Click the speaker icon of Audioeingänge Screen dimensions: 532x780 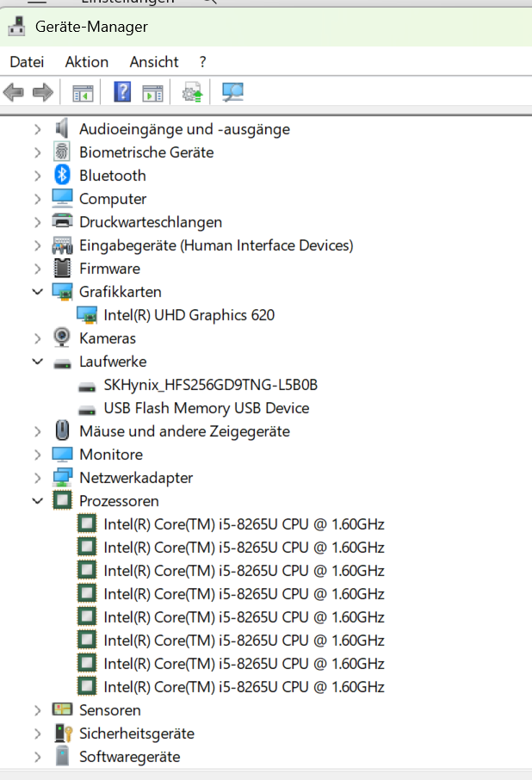[x=62, y=129]
